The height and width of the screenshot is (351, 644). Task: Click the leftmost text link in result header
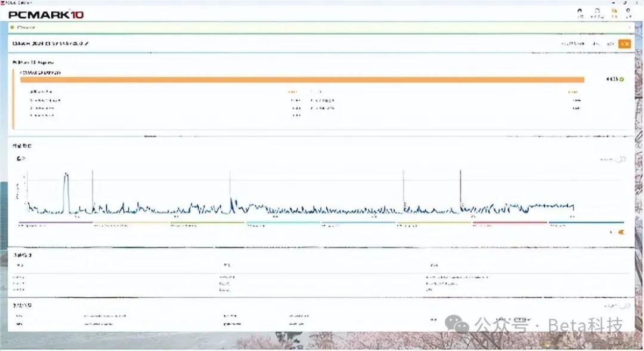[x=572, y=44]
